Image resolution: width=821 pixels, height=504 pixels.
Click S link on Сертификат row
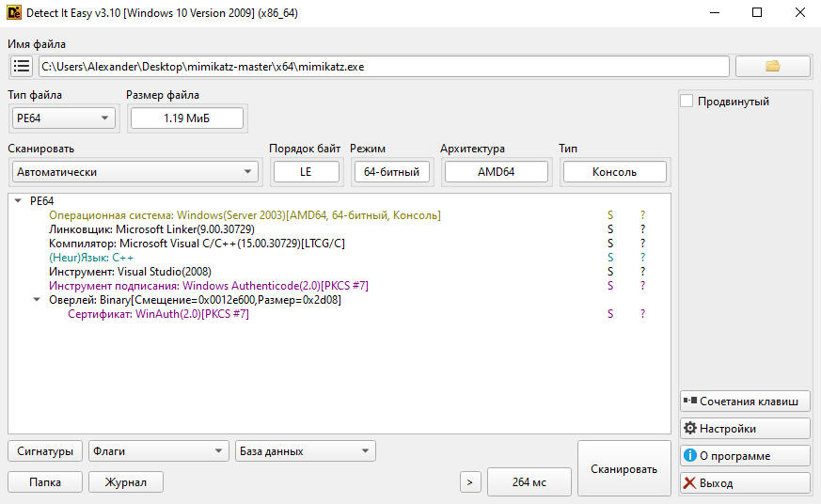(x=610, y=314)
